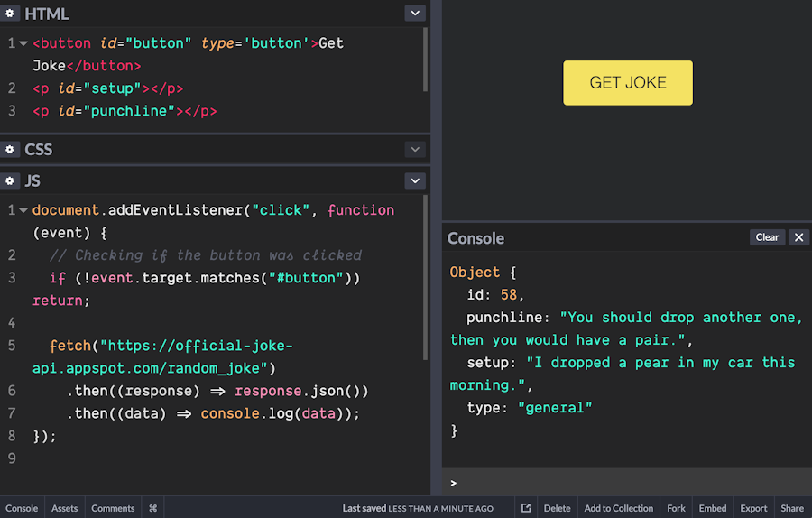
Task: Click the open-in-new-window icon in footer
Action: [526, 508]
